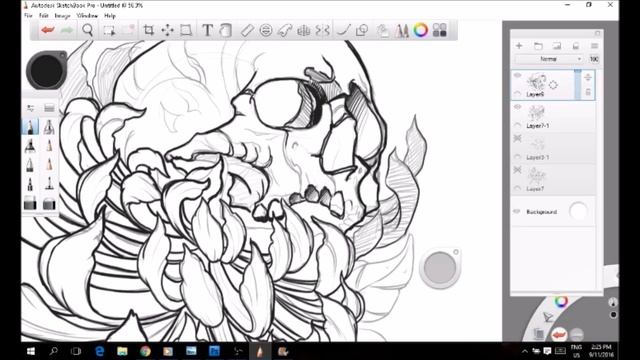Open File Explorer from the taskbar
Viewport: 640px width, 360px height.
(x=122, y=351)
